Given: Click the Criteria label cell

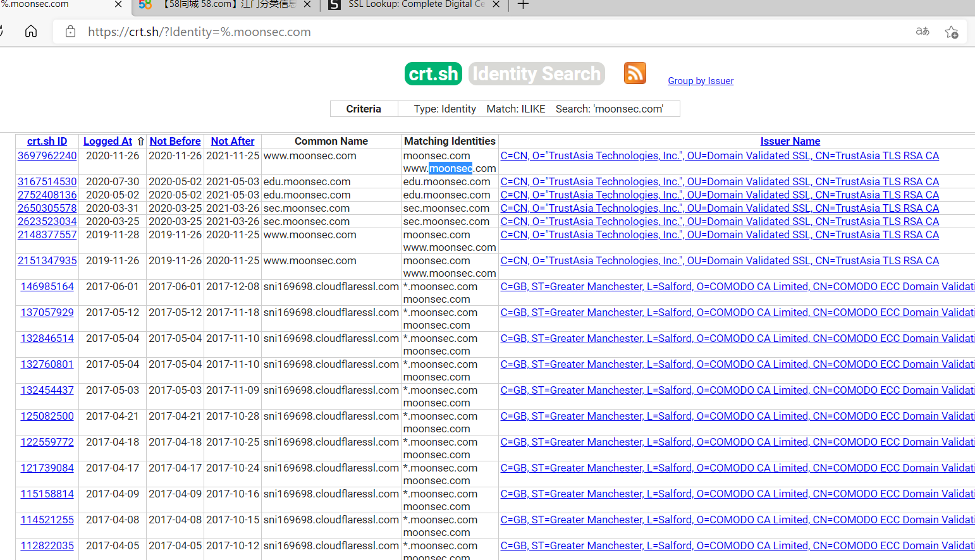Looking at the screenshot, I should (x=364, y=109).
